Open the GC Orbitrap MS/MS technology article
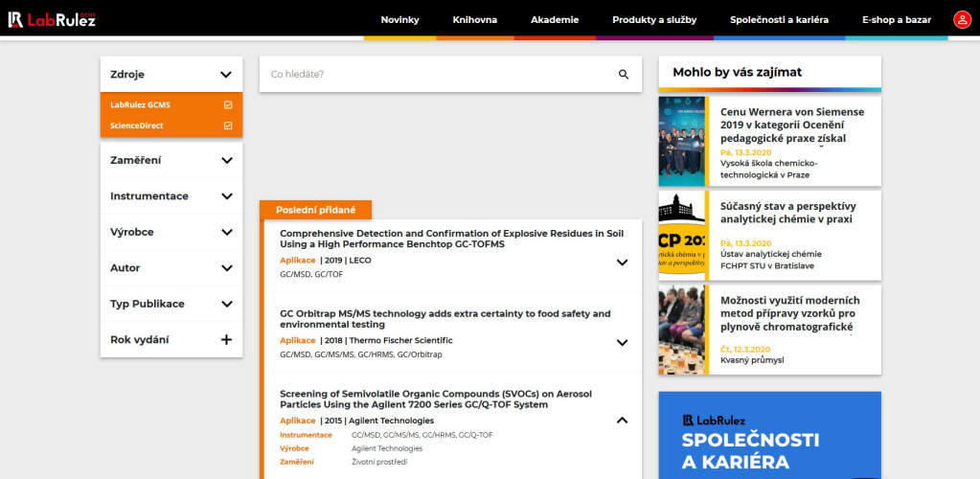 [x=445, y=319]
